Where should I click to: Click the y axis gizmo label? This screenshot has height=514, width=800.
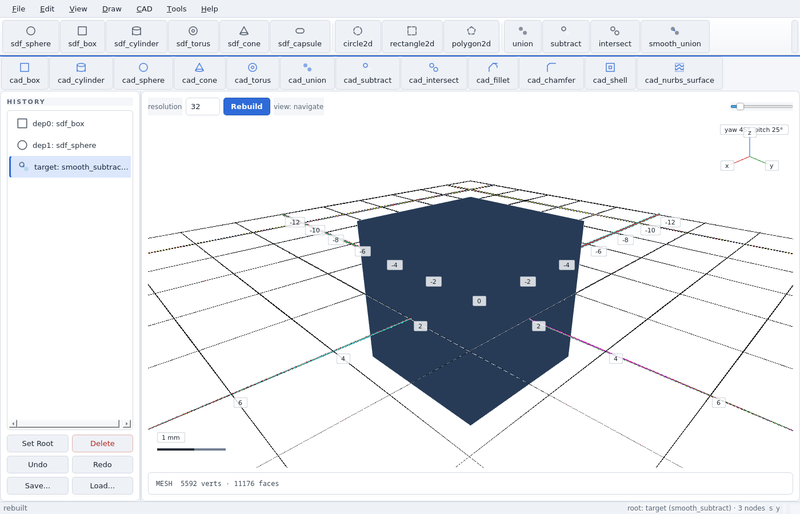click(771, 165)
